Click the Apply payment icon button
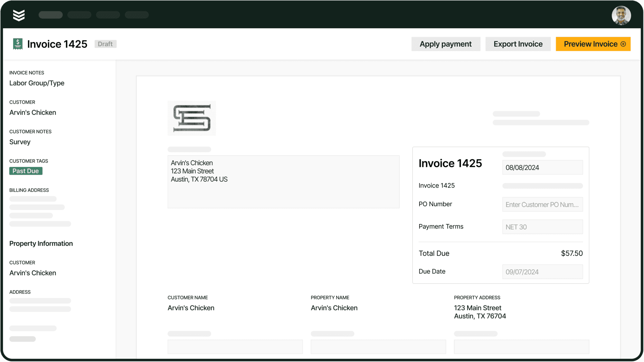This screenshot has width=644, height=362. (445, 44)
